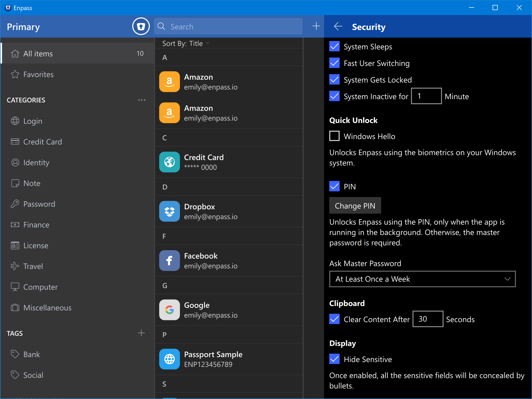532x399 pixels.
Task: Click the Finance money icon
Action: point(15,225)
